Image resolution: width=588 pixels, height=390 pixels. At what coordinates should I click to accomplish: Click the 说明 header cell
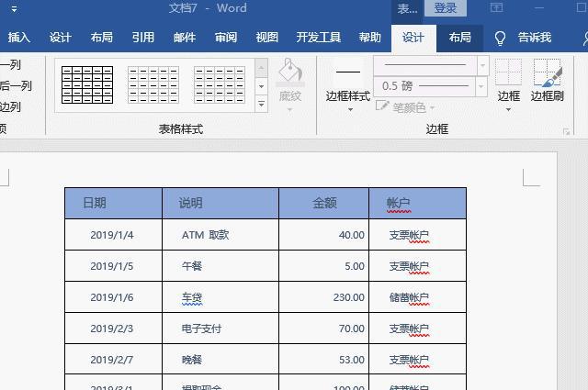click(x=220, y=203)
